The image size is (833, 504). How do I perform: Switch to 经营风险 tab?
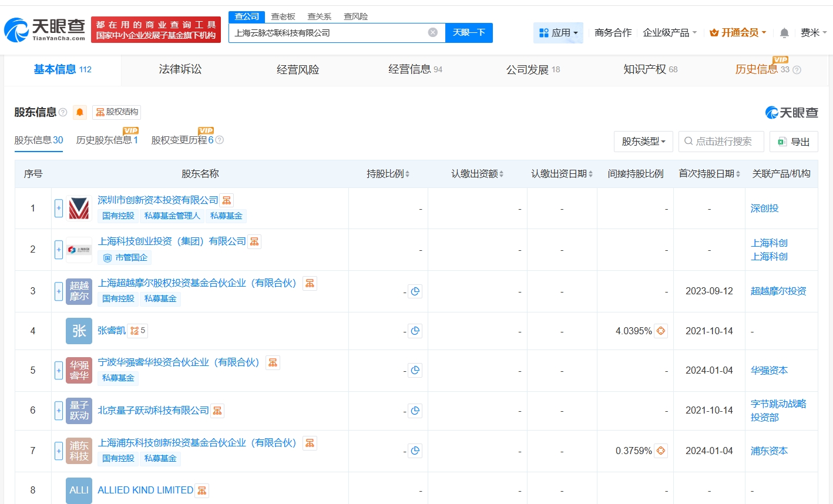(298, 70)
